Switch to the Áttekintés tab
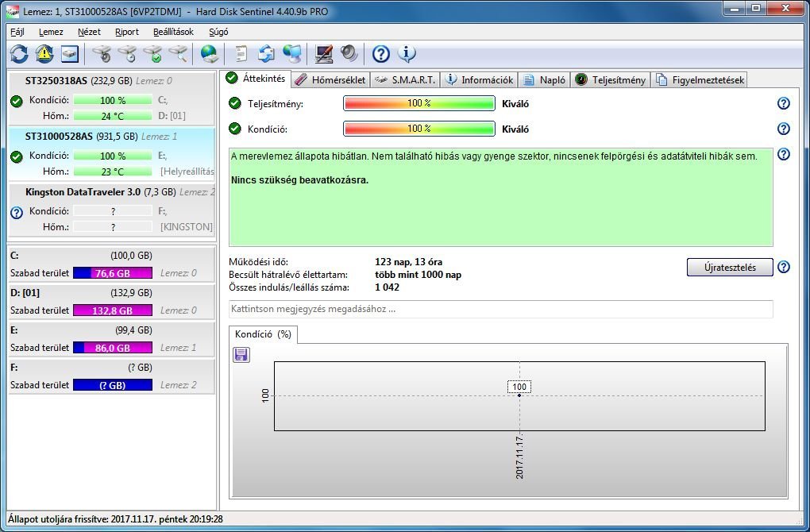 [256, 79]
